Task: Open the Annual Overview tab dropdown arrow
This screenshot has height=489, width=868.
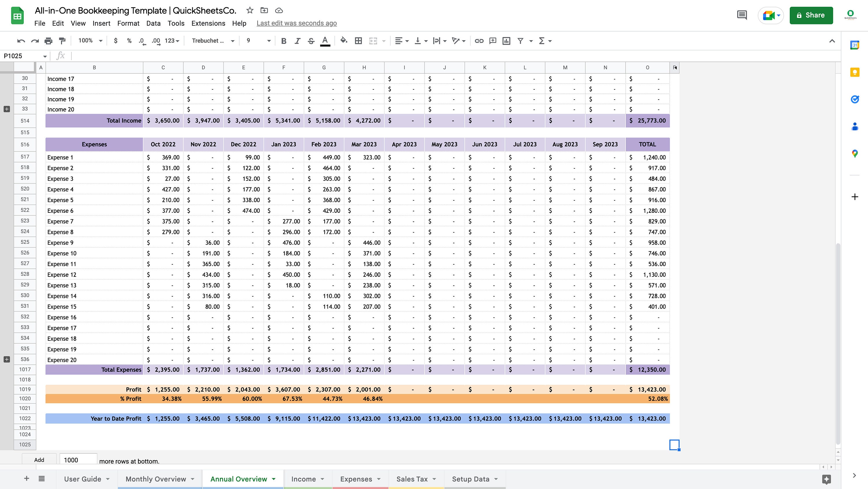Action: tap(274, 479)
